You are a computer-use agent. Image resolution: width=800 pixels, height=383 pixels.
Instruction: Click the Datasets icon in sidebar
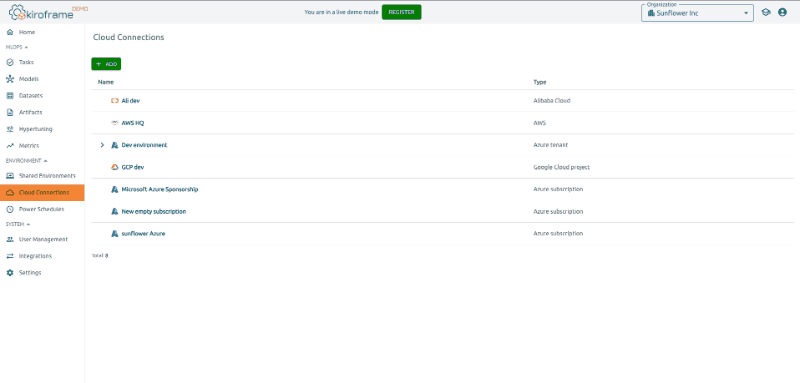tap(10, 95)
